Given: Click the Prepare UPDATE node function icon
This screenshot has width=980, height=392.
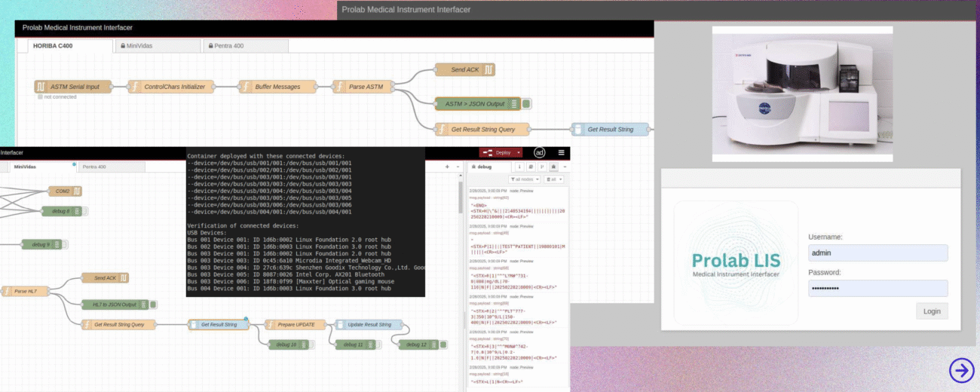Looking at the screenshot, I should coord(270,324).
